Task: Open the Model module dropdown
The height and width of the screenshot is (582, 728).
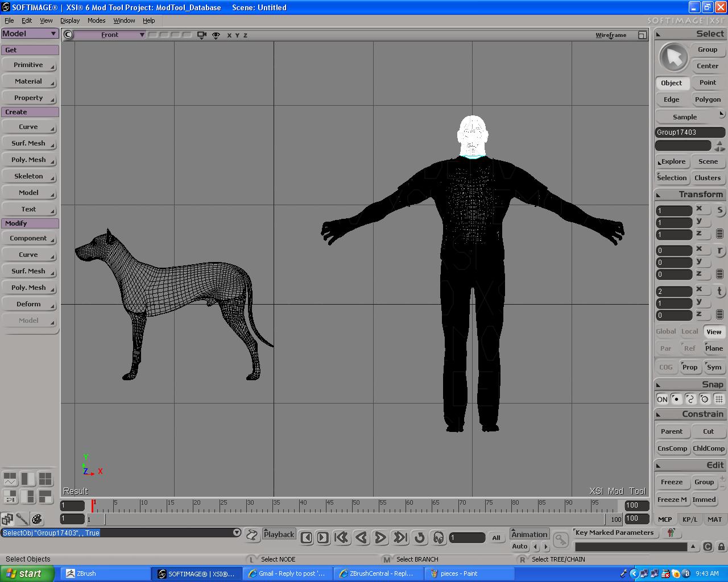Action: point(30,34)
